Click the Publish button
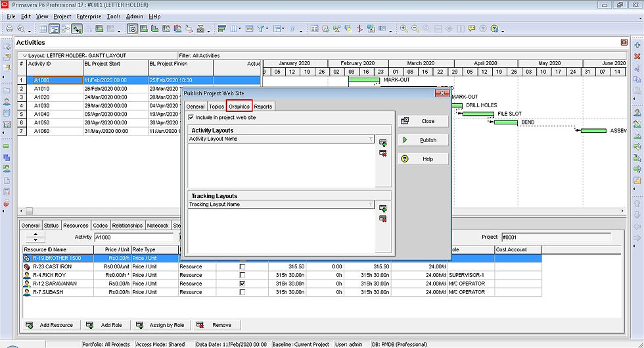 click(423, 140)
